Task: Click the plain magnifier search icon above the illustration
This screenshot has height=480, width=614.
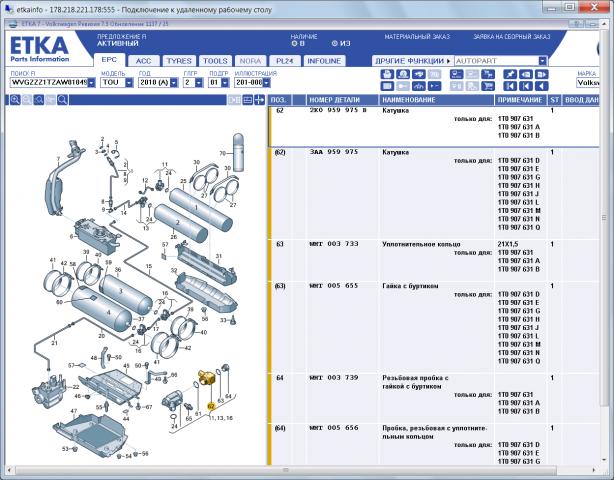Action: 62,100
